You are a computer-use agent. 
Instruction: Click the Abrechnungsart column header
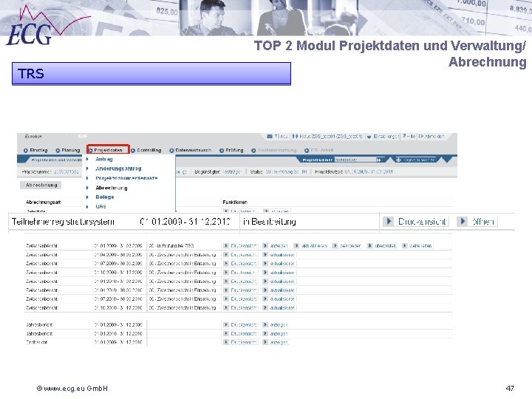(43, 202)
